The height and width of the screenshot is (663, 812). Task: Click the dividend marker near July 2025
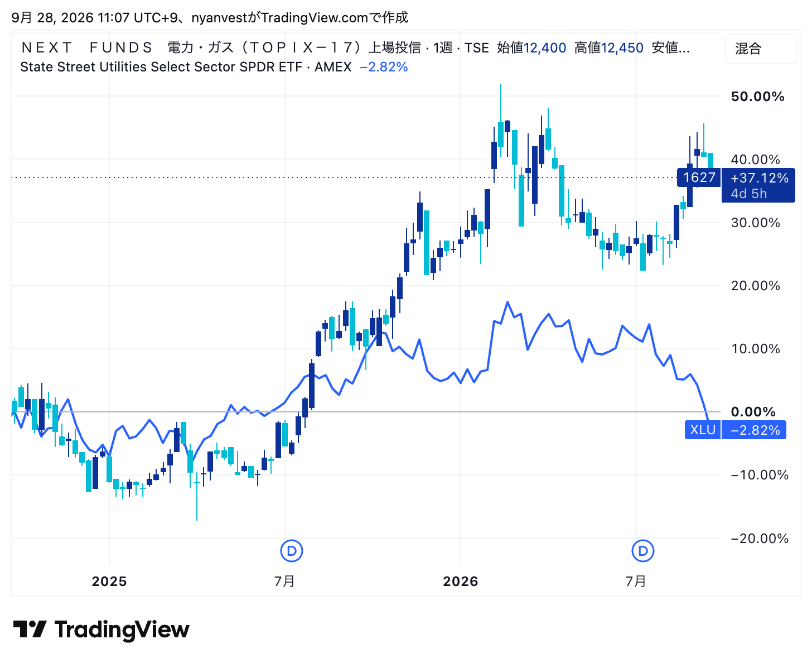[x=291, y=551]
